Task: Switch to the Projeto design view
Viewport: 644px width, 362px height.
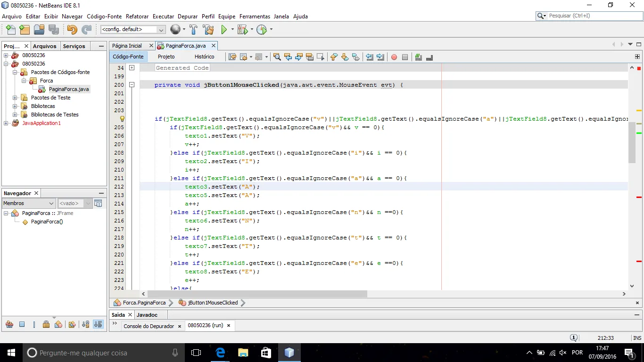Action: pyautogui.click(x=166, y=57)
